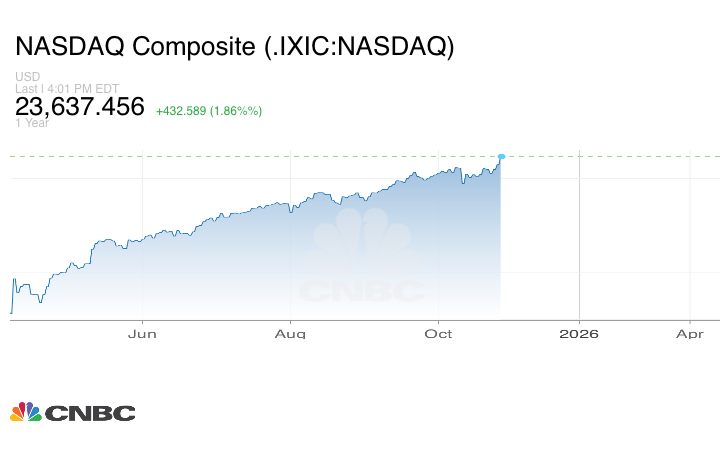The image size is (720, 450).
Task: Click the USD currency label
Action: pyautogui.click(x=25, y=77)
